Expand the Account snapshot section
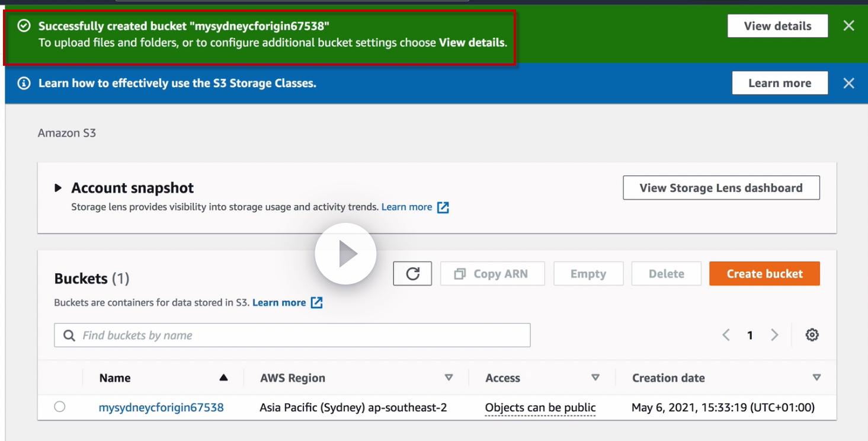 58,188
